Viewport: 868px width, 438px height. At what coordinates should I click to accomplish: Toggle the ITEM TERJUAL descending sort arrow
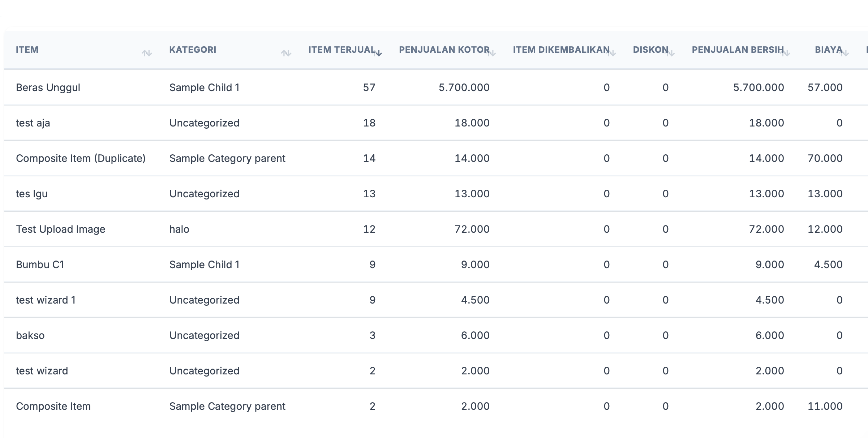coord(378,53)
